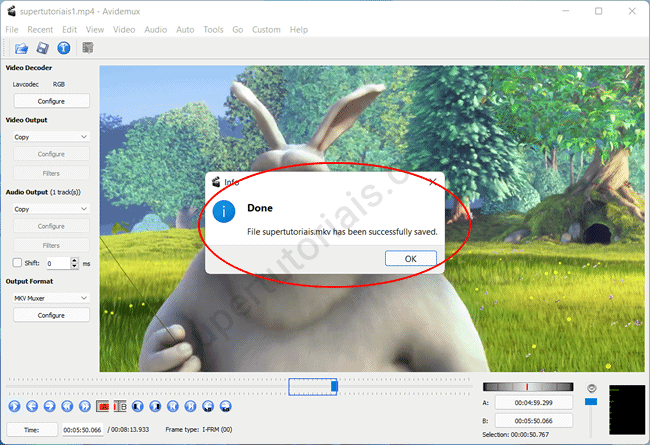Toggle the audio Shift checkbox
The width and height of the screenshot is (650, 445).
point(17,263)
